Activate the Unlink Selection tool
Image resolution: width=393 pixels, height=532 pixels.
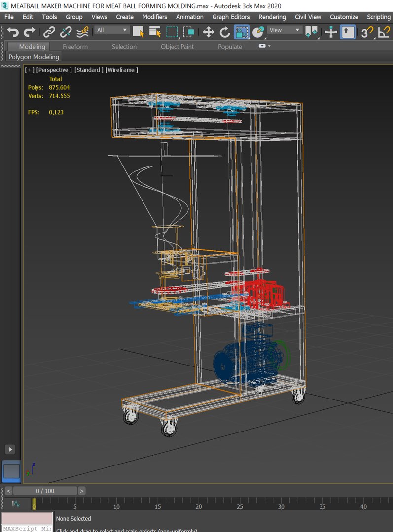[66, 32]
